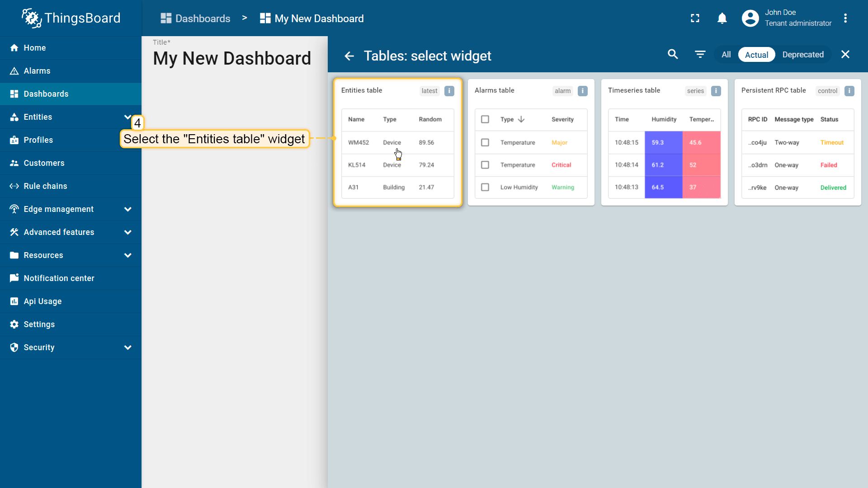868x488 pixels.
Task: Show info for the Alarms table widget
Action: point(583,91)
